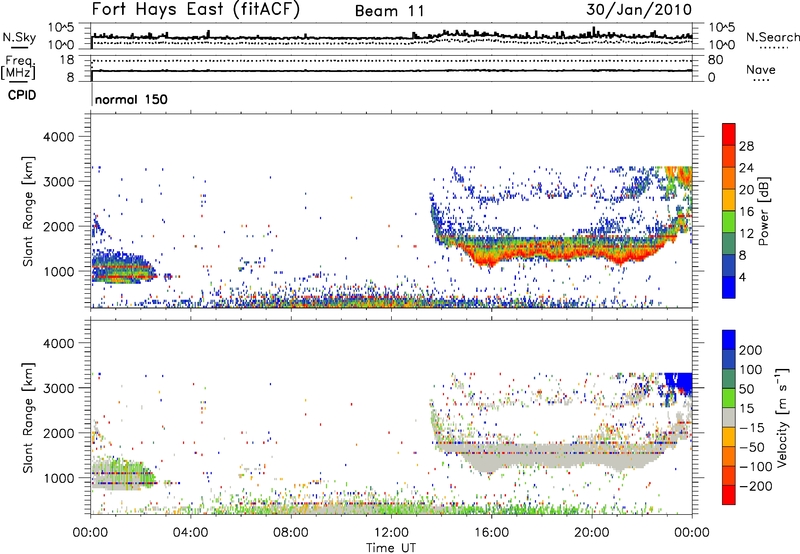Click the gray band of velocity colorbar
The height and width of the screenshot is (554, 800).
(x=729, y=417)
